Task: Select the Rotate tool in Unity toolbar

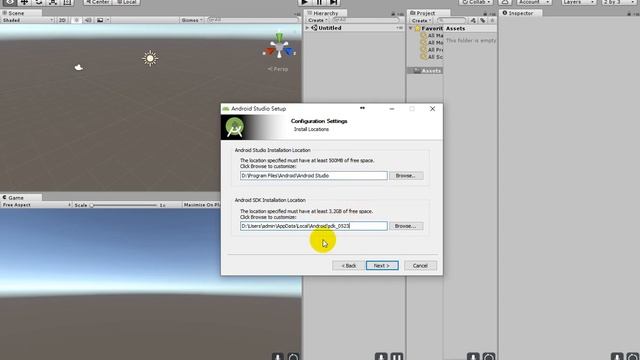Action: click(x=39, y=2)
